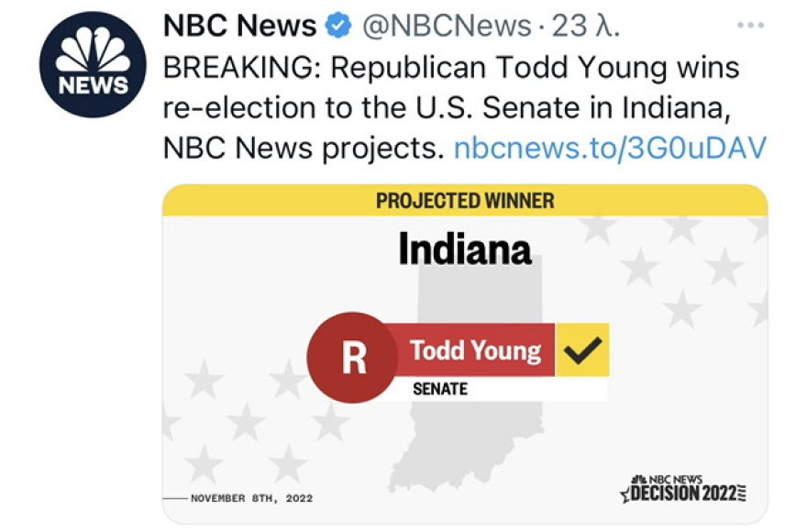Click the @NBCNews handle
Viewport: 807px width, 532px height.
point(447,27)
